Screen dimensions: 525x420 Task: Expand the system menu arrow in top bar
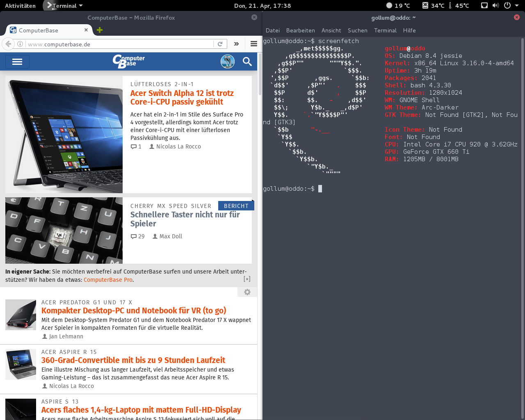[x=517, y=6]
